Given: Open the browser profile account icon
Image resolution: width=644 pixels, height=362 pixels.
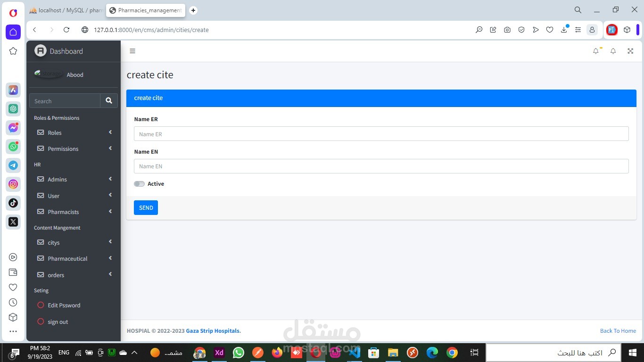Looking at the screenshot, I should pyautogui.click(x=592, y=30).
